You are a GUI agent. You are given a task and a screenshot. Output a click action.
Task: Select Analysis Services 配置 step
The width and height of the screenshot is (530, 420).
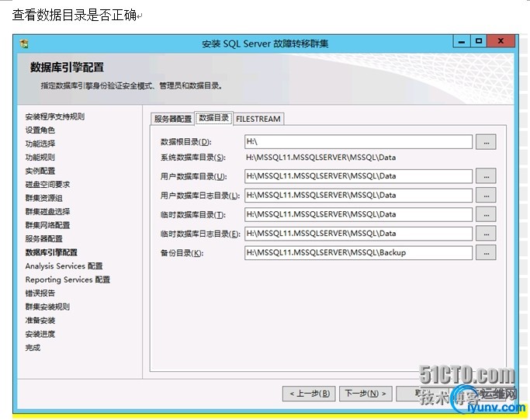tap(64, 266)
